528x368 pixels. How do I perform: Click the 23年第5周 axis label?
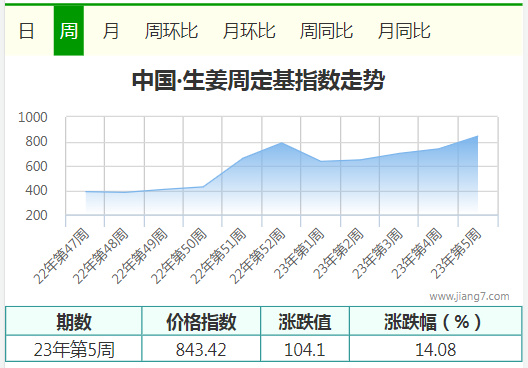tap(456, 254)
